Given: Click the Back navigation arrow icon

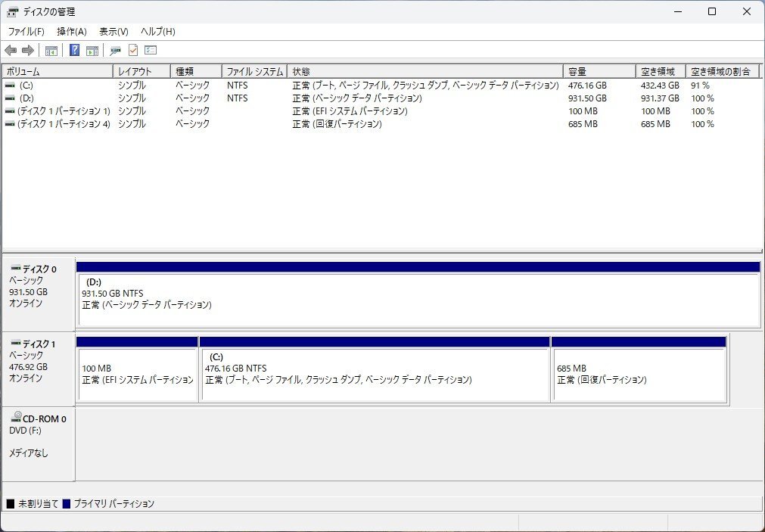Looking at the screenshot, I should point(10,50).
